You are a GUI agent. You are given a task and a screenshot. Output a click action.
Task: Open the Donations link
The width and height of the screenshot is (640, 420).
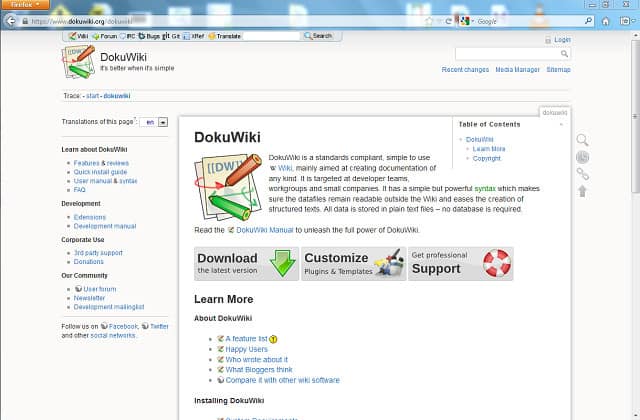tap(89, 262)
